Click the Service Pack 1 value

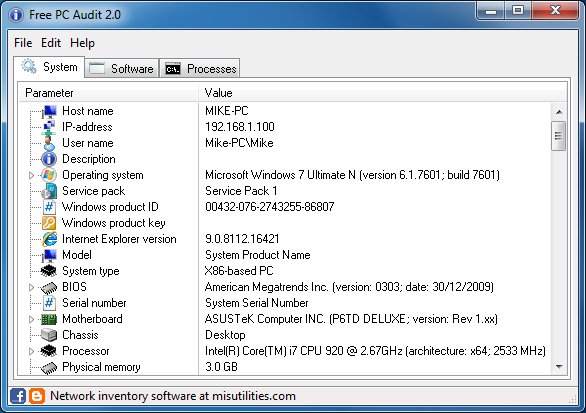241,191
